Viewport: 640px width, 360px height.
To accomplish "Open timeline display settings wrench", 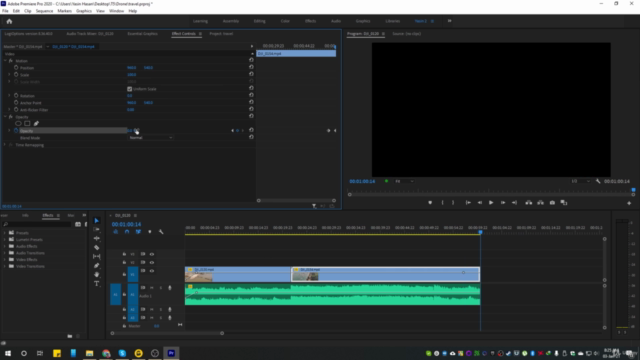I will coord(161,232).
